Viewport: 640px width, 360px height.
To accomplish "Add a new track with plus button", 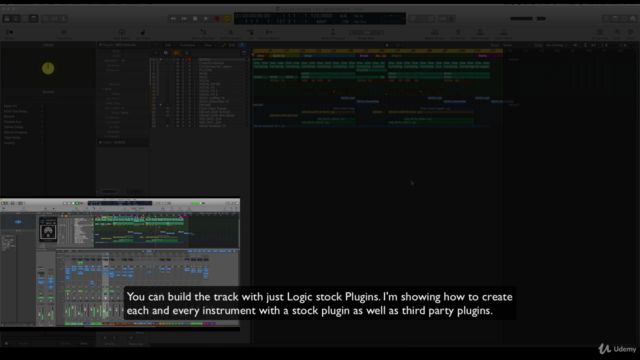I will (x=156, y=53).
